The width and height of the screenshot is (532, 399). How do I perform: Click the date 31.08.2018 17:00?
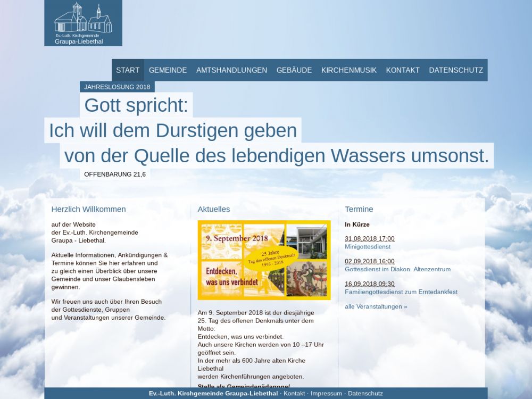coord(369,239)
